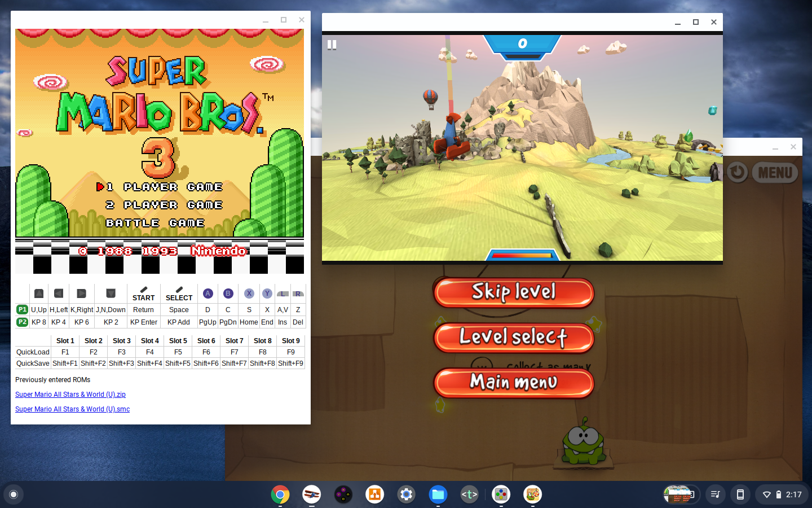Click the QuickSave row label
The image size is (812, 508).
coord(33,364)
